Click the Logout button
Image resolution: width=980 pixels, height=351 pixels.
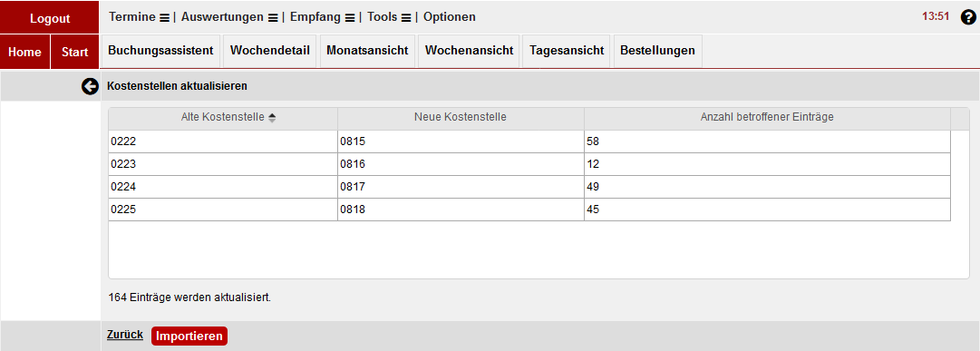click(49, 18)
